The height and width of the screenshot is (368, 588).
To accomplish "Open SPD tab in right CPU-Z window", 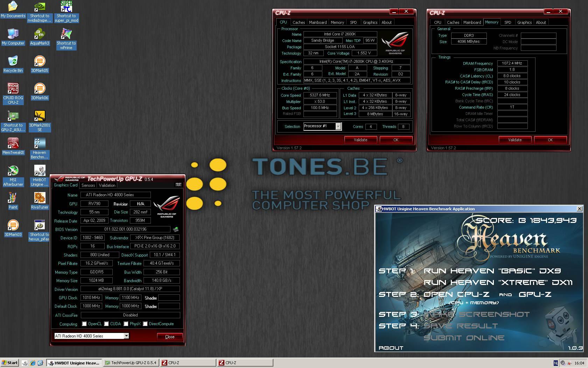I will [x=507, y=22].
